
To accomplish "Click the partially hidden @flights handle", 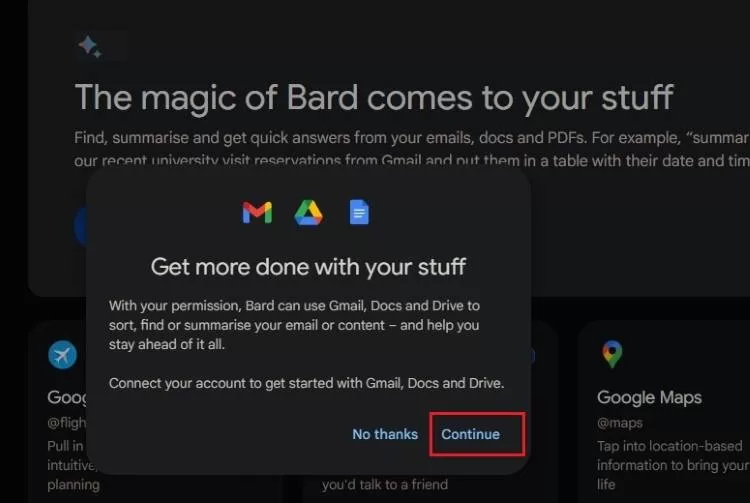I will point(66,423).
